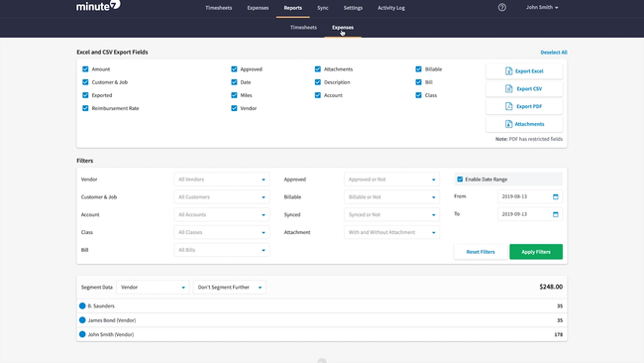Toggle the Class export checkbox

pyautogui.click(x=418, y=95)
